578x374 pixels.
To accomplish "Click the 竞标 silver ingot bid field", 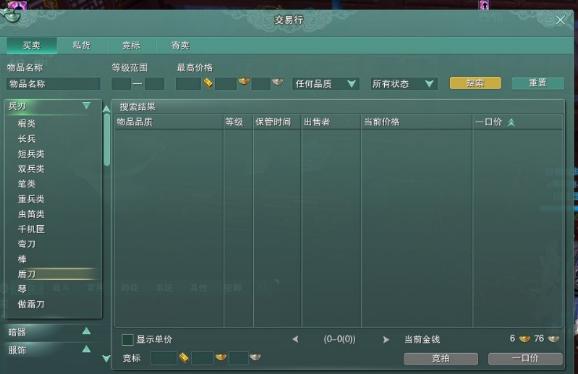I will coord(238,358).
